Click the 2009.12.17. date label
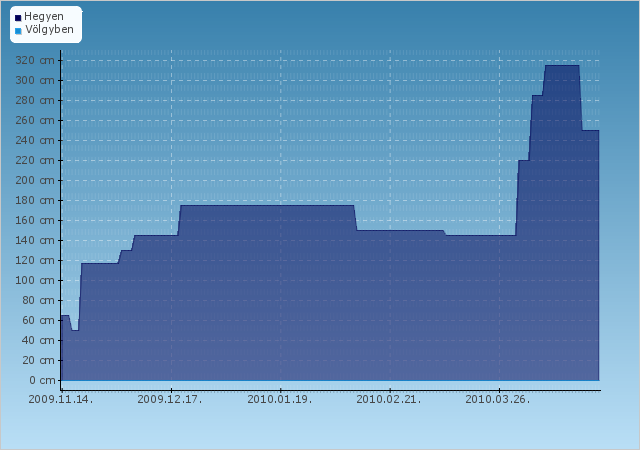 [x=170, y=399]
